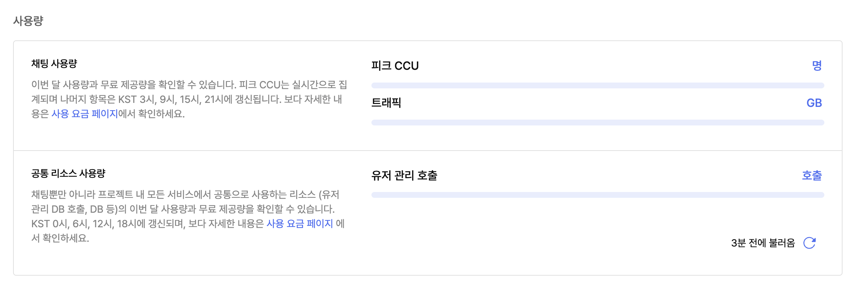Click the 호출 count value
Image resolution: width=868 pixels, height=296 pixels.
point(812,176)
